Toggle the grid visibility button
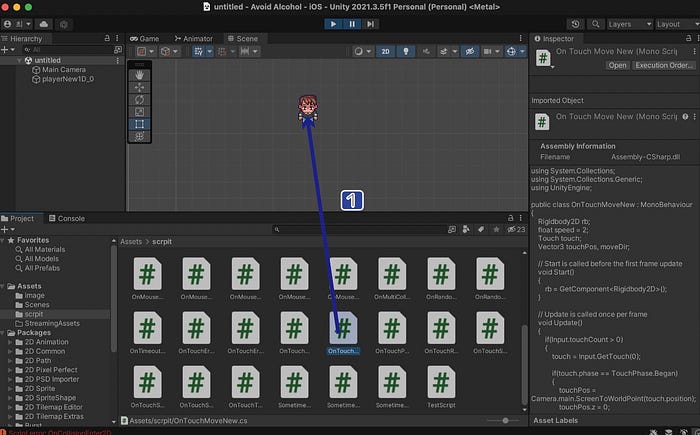 (198, 51)
